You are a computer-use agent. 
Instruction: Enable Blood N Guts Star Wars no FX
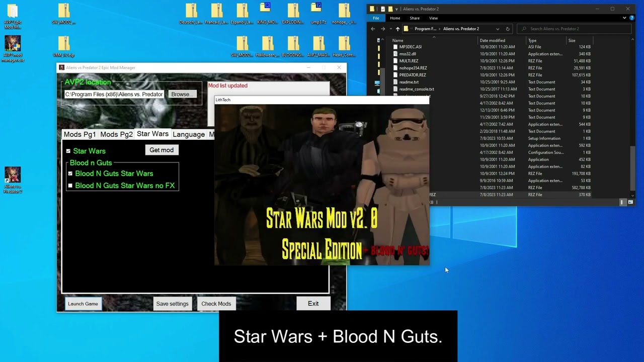pos(70,186)
